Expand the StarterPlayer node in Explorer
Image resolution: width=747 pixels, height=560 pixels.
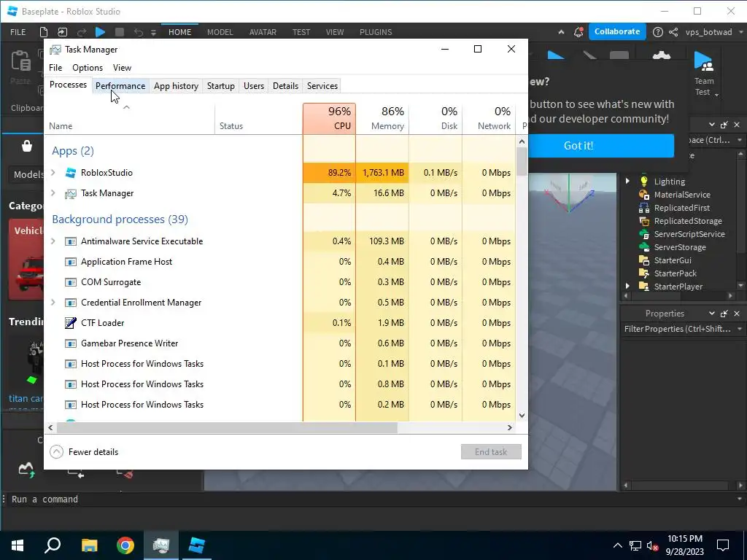coord(627,286)
